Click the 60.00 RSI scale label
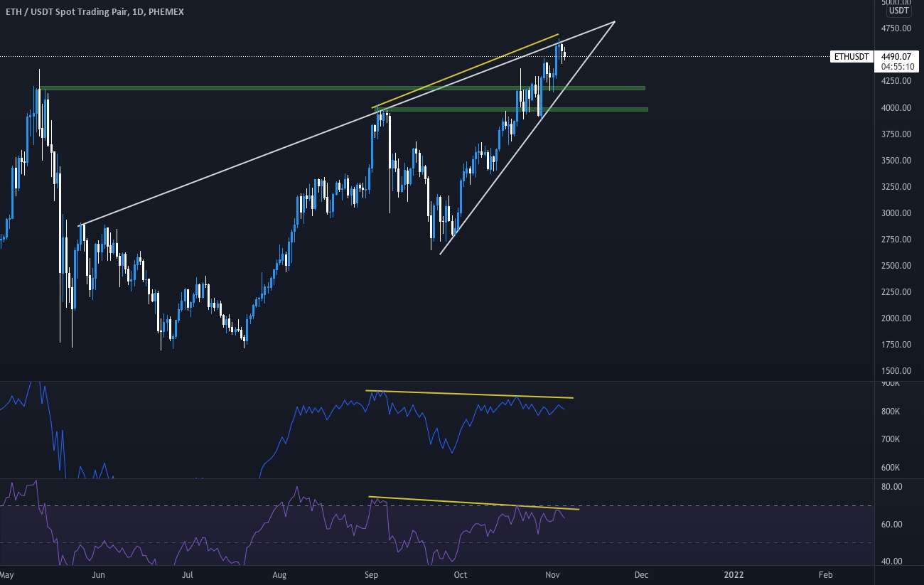Viewport: 924px width, 585px height. click(x=891, y=525)
